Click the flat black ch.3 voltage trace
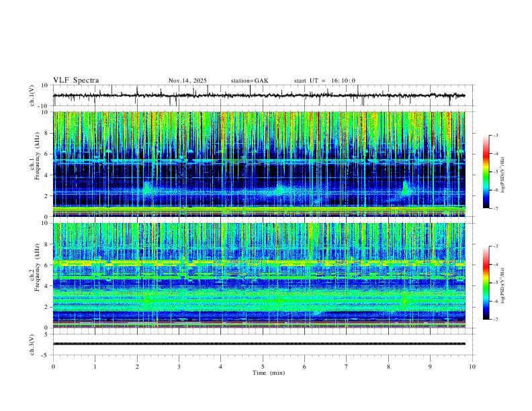 [x=259, y=344]
